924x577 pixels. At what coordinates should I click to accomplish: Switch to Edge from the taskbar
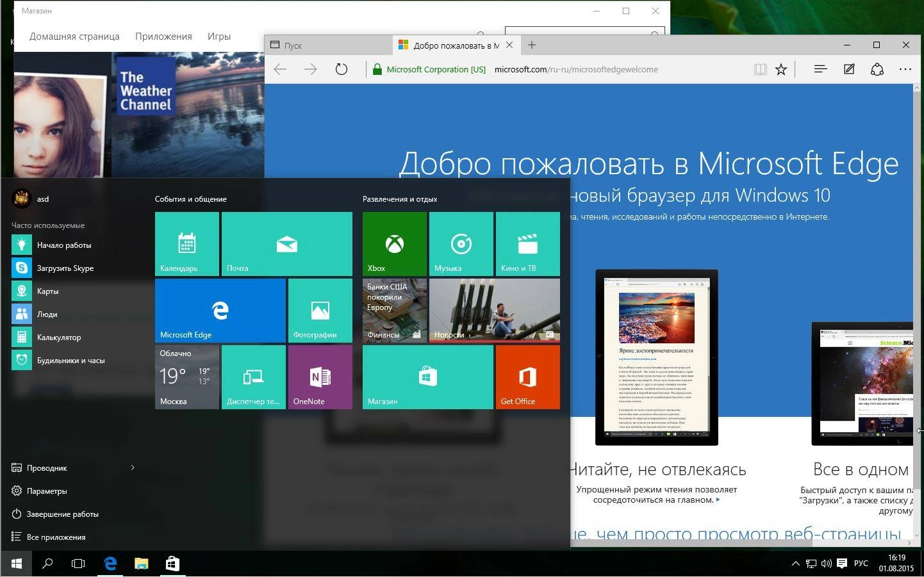click(110, 564)
